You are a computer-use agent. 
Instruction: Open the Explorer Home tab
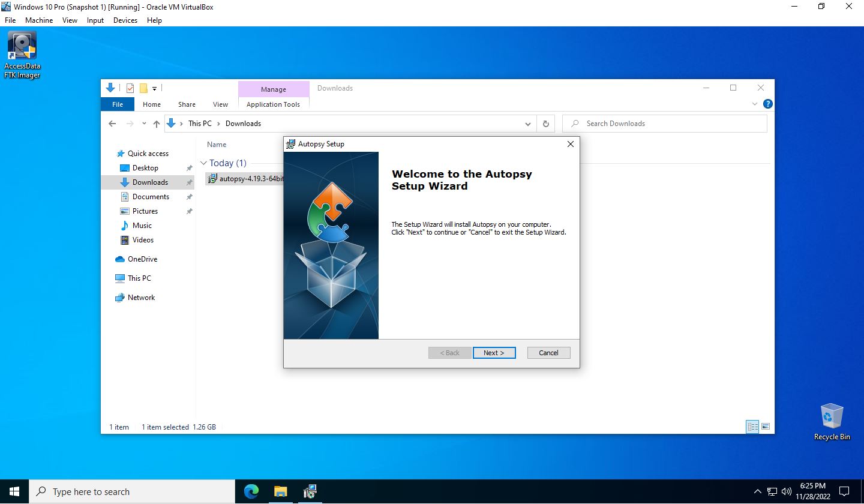tap(152, 104)
